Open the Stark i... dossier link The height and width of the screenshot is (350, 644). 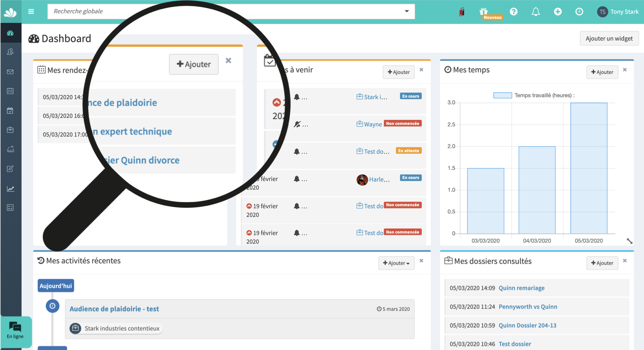pyautogui.click(x=372, y=97)
